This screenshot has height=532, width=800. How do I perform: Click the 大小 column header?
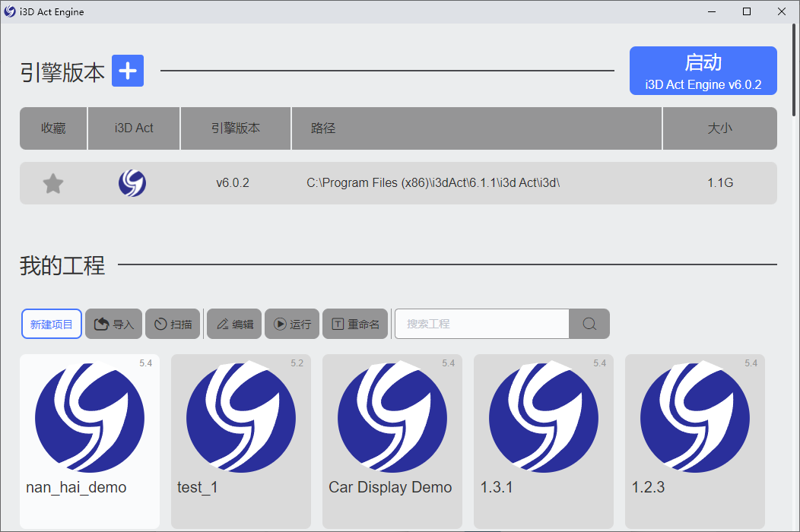[720, 128]
